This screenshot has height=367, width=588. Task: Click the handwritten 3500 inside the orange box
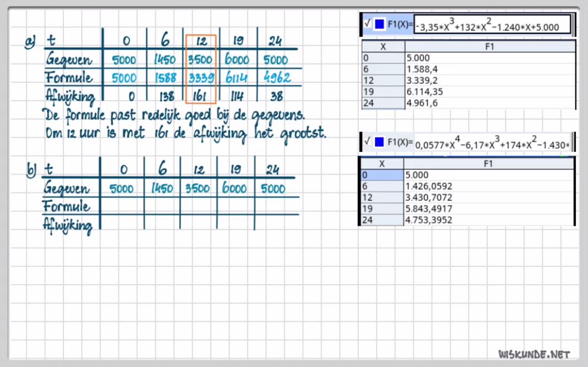[200, 60]
